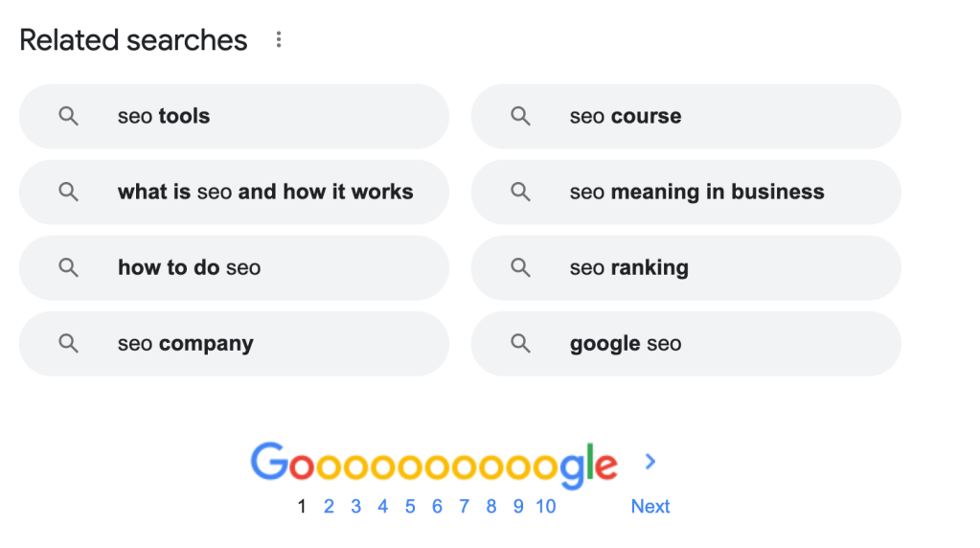Click magnifier icon beside "what is seo and how it works"

(69, 192)
